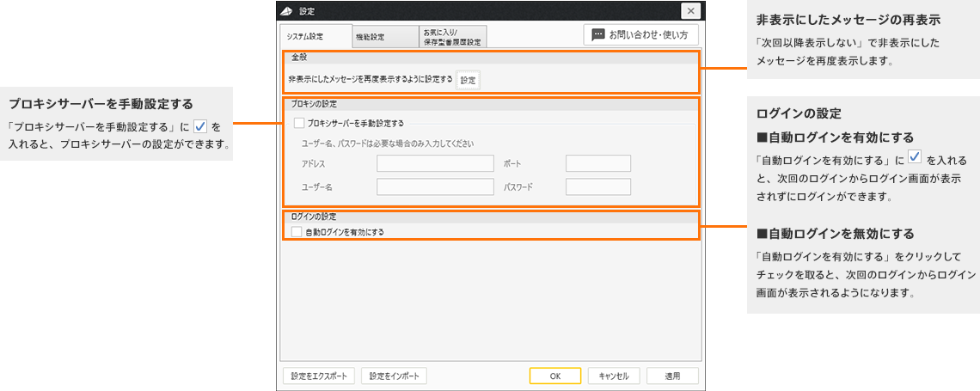Select the お気に入り/保存型番履歴設定 tab

point(452,36)
